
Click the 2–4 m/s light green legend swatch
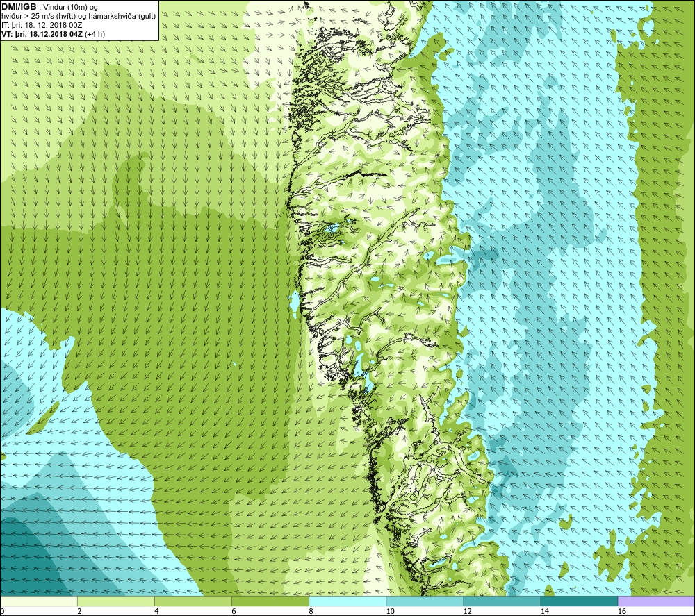click(x=116, y=601)
